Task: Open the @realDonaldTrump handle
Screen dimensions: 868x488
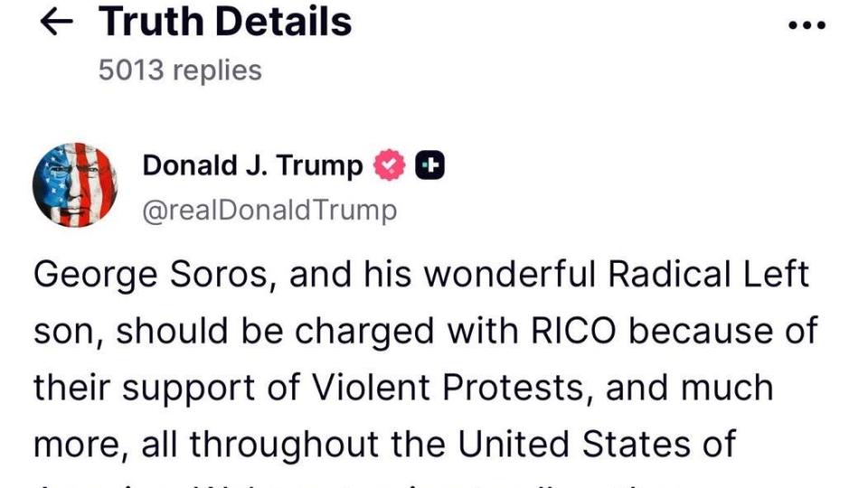Action: (x=269, y=211)
